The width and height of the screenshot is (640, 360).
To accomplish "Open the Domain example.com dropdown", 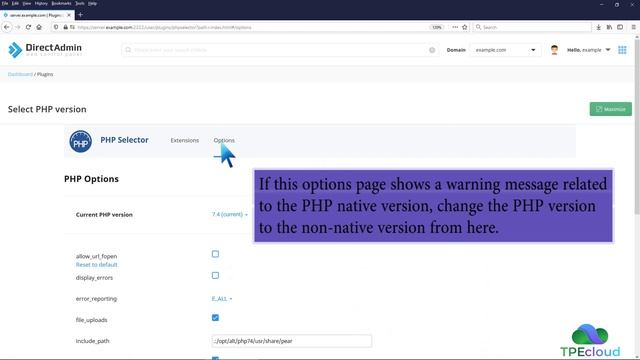I will (x=505, y=50).
